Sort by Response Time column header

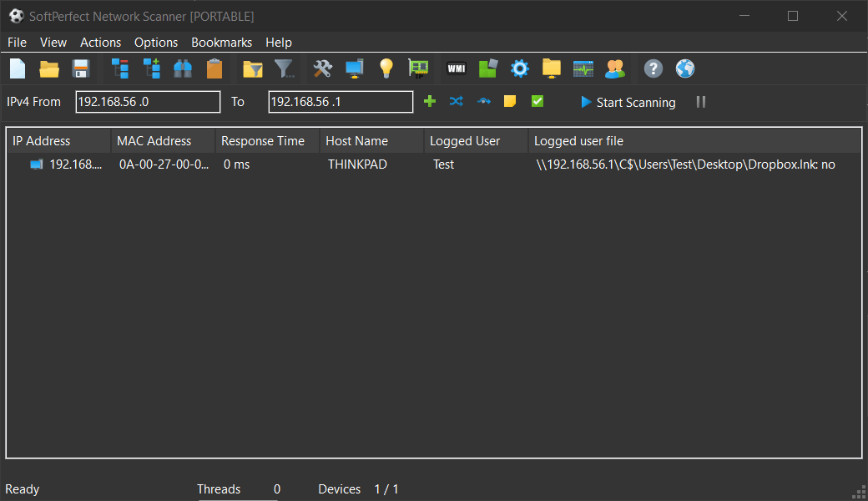click(267, 141)
